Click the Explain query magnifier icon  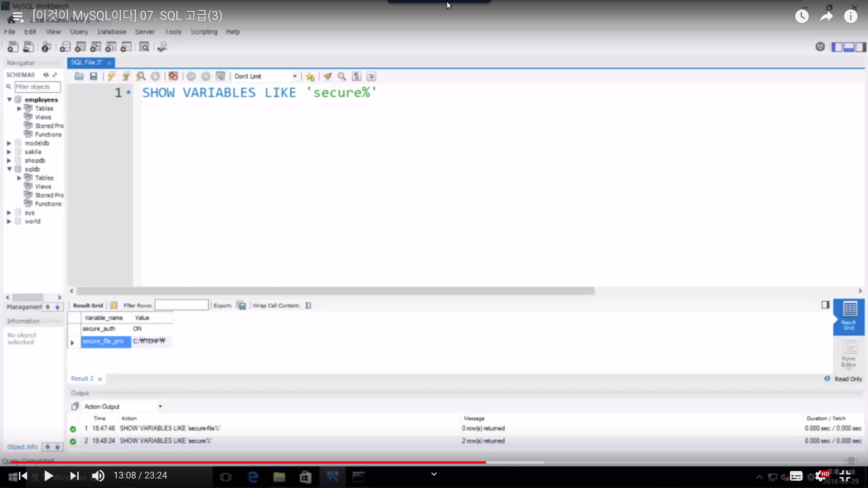pyautogui.click(x=141, y=76)
